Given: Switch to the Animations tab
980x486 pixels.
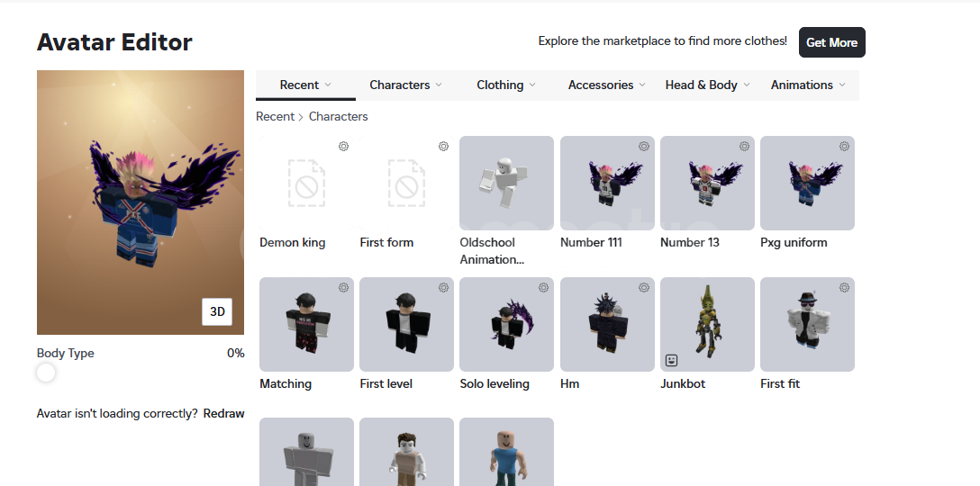Looking at the screenshot, I should [807, 85].
